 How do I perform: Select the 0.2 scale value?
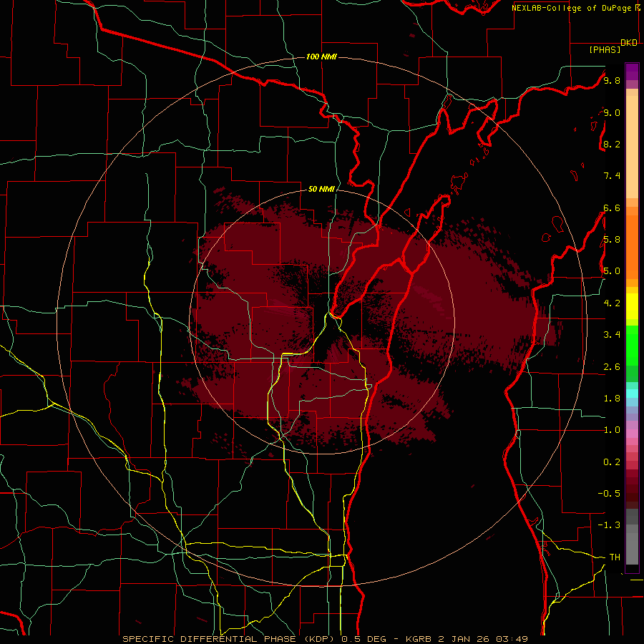pyautogui.click(x=612, y=462)
